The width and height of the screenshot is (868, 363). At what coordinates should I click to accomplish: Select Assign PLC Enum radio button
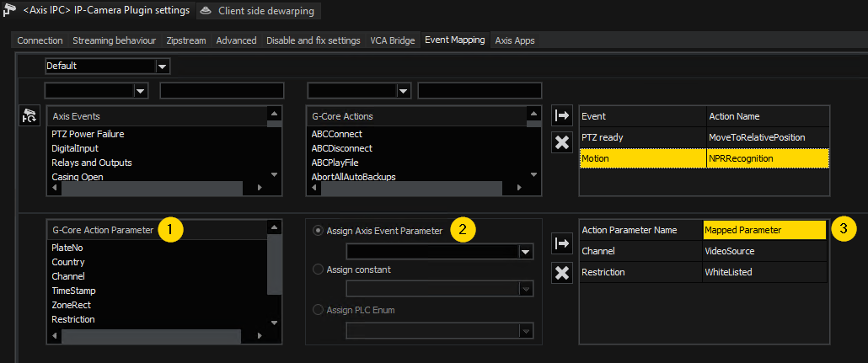[319, 310]
